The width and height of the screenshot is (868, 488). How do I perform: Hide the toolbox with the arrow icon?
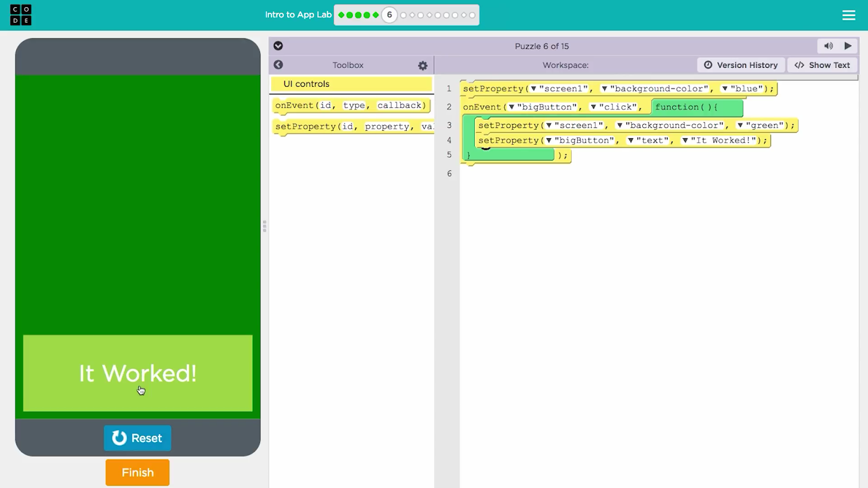(278, 65)
